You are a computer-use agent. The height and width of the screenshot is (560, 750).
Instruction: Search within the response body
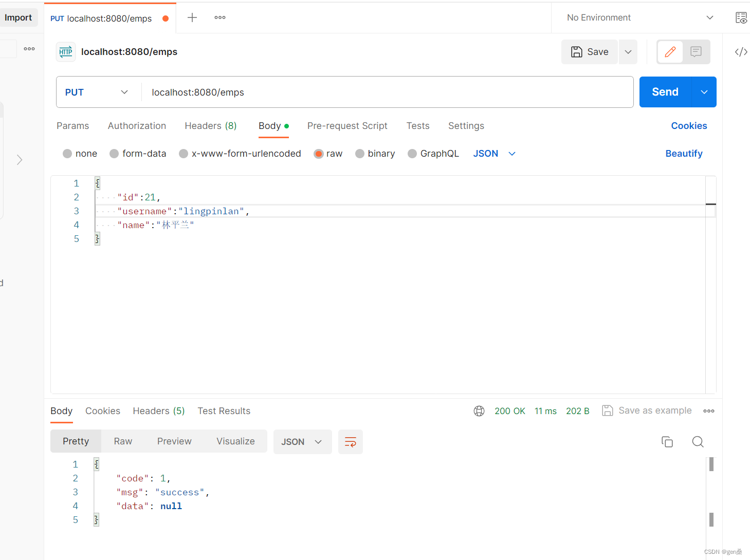(698, 442)
